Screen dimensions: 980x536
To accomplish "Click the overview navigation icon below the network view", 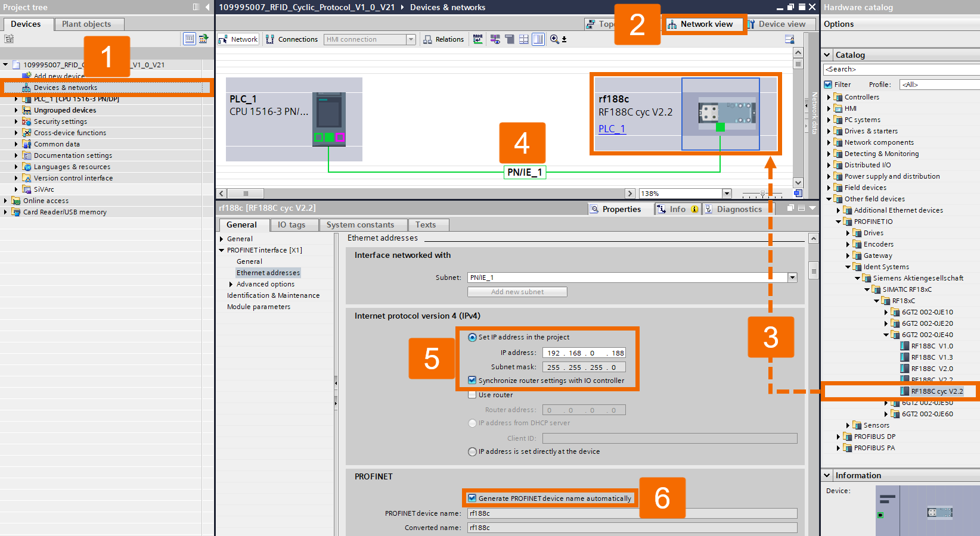I will point(798,194).
